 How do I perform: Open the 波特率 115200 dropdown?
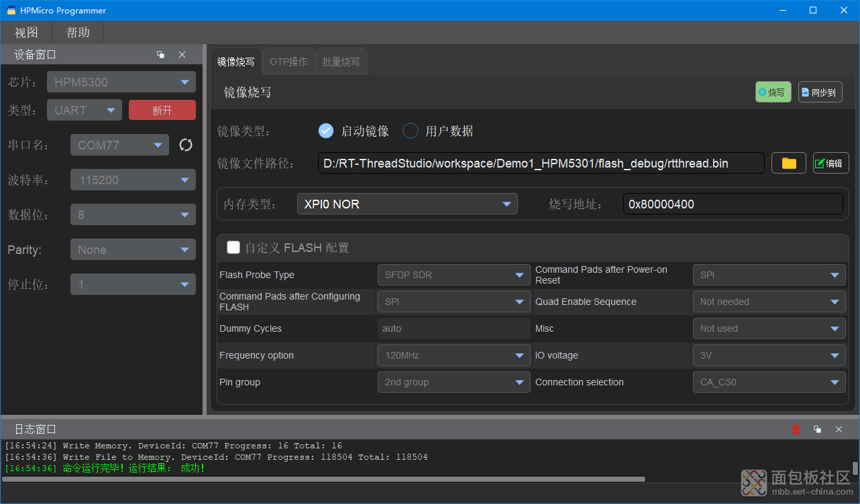133,180
